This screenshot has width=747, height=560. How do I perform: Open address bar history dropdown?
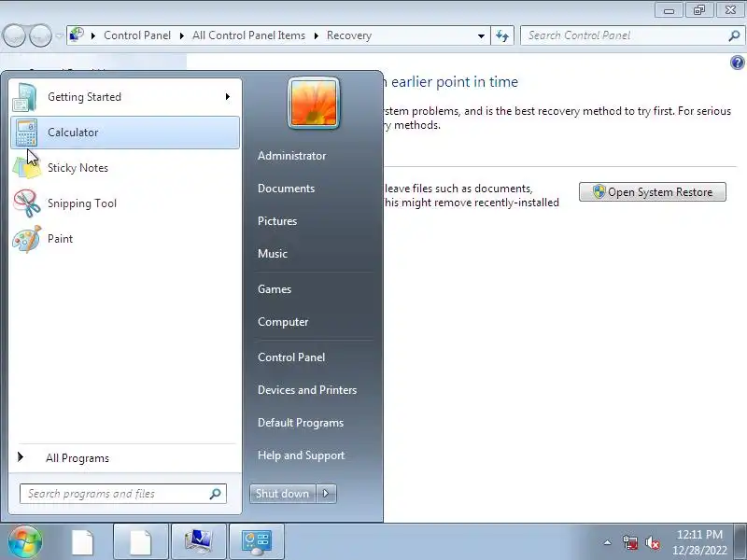(481, 35)
